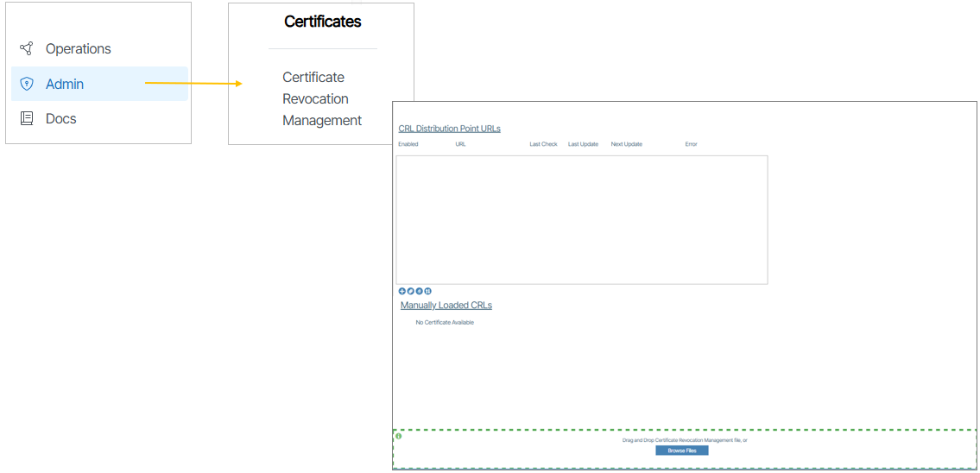
Task: Open the Docs sidebar entry
Action: pos(60,118)
